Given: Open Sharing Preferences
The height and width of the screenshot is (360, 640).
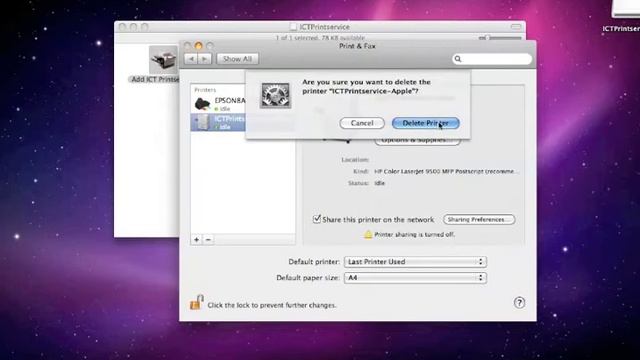Looking at the screenshot, I should [x=479, y=220].
